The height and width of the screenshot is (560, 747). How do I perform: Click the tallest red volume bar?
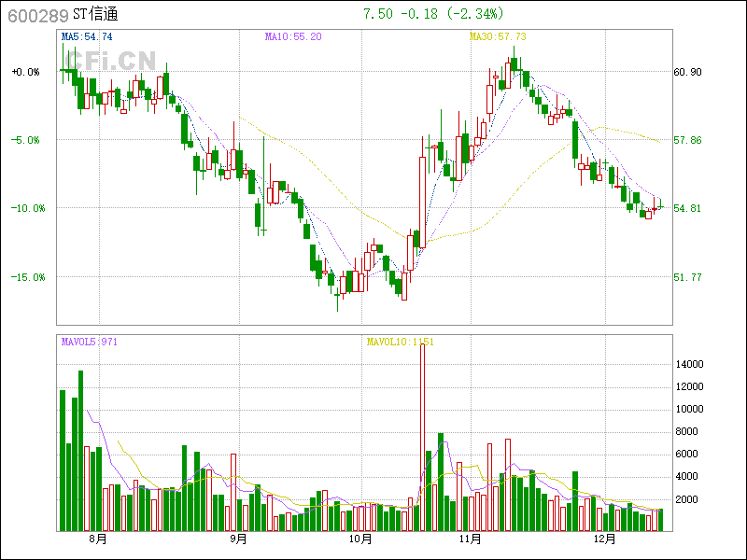coord(423,434)
